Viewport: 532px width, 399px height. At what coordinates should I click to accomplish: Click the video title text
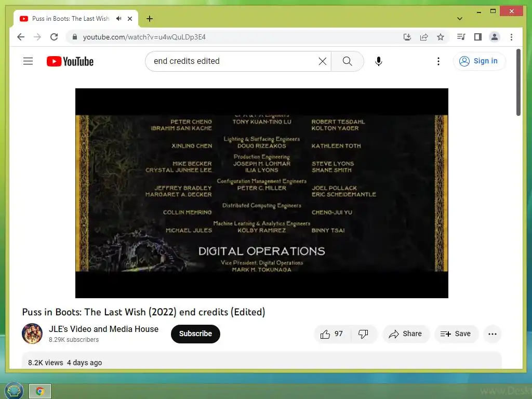click(x=143, y=312)
